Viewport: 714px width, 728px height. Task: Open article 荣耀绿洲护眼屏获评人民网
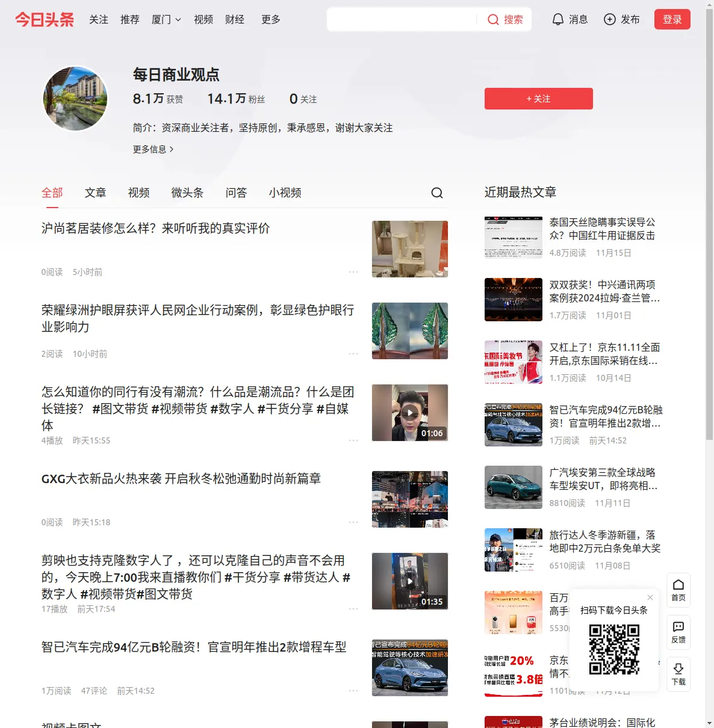pyautogui.click(x=198, y=318)
